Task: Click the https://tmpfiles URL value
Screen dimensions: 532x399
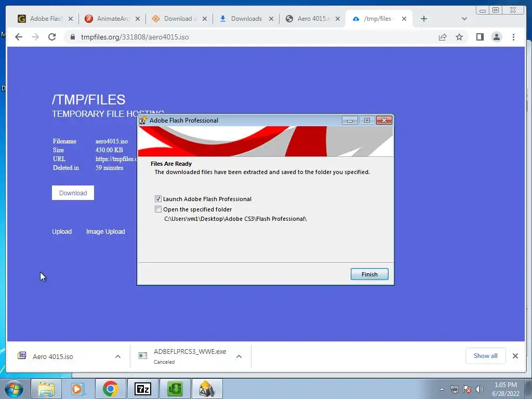Action: 116,159
